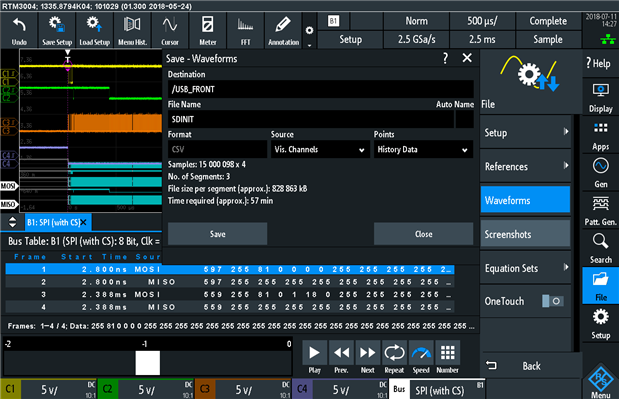This screenshot has height=399, width=619.
Task: Expand the References submenu
Action: pyautogui.click(x=525, y=167)
